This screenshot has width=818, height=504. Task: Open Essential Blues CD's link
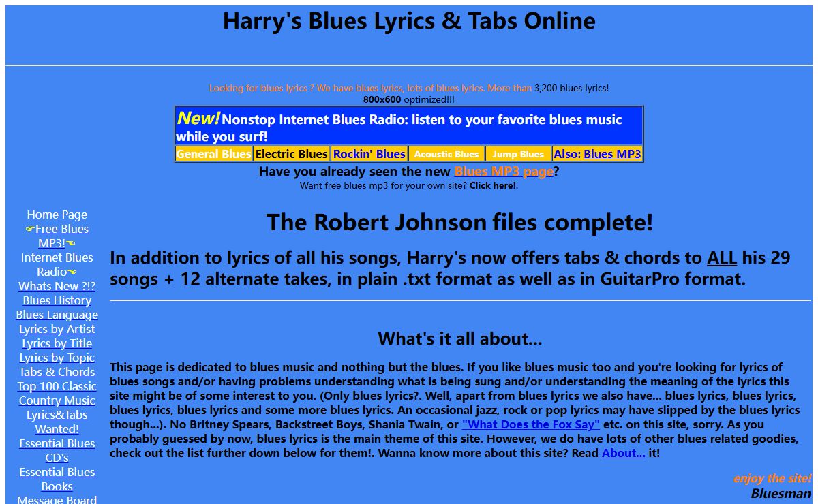57,450
